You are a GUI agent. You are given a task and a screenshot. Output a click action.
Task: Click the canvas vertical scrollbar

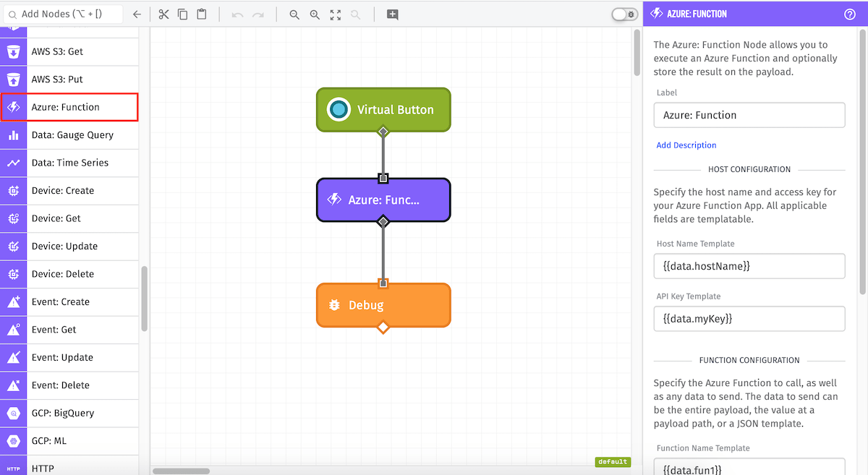point(637,53)
